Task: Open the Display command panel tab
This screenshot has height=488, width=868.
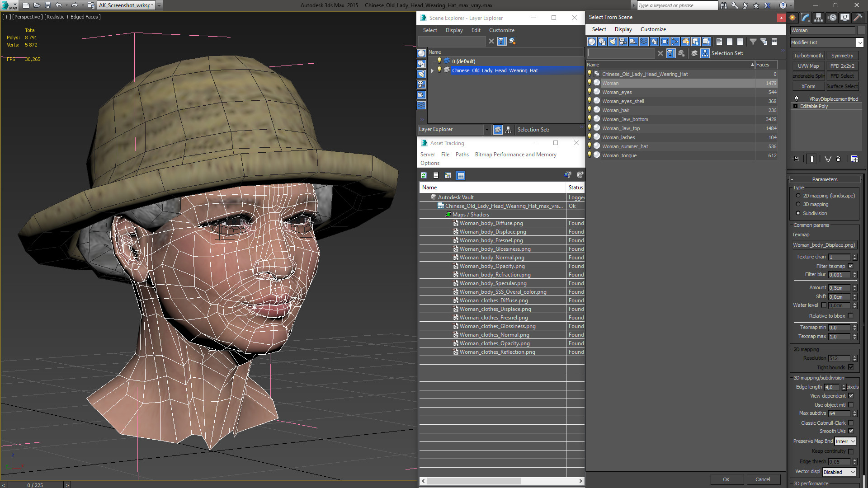Action: 845,18
